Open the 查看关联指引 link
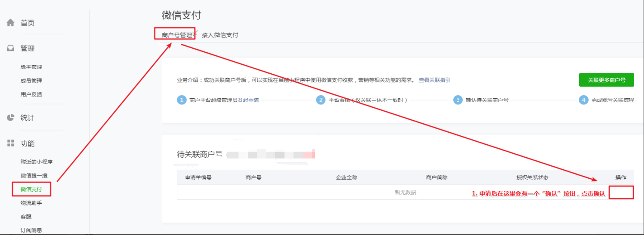The width and height of the screenshot is (644, 235). 435,80
